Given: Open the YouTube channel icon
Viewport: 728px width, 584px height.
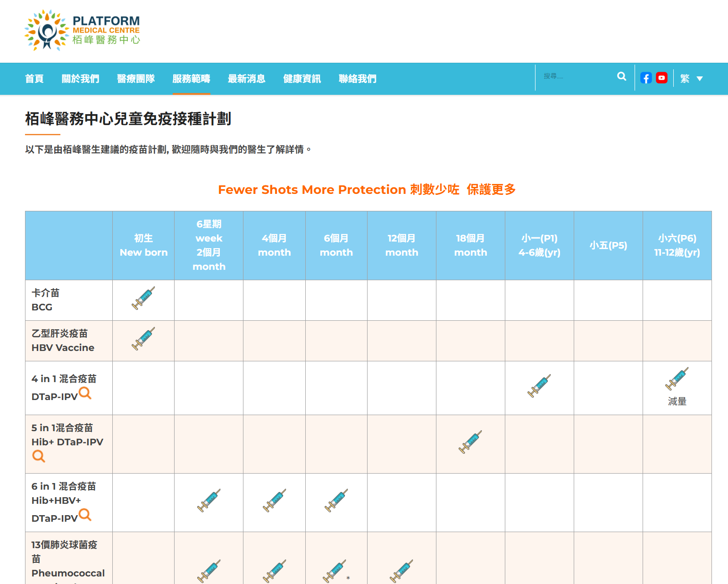Looking at the screenshot, I should (661, 78).
